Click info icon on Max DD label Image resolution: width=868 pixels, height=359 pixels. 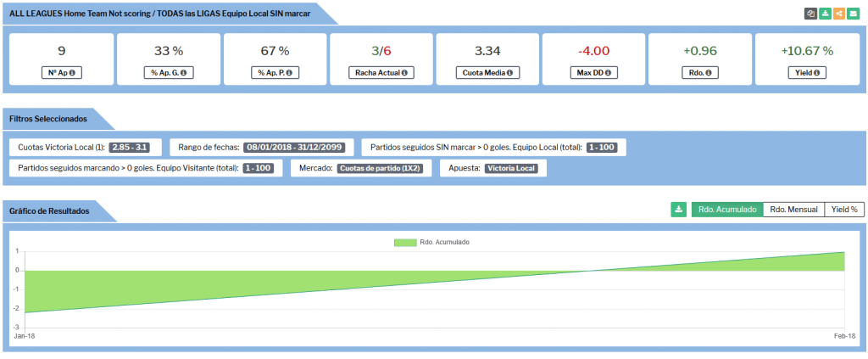(609, 73)
